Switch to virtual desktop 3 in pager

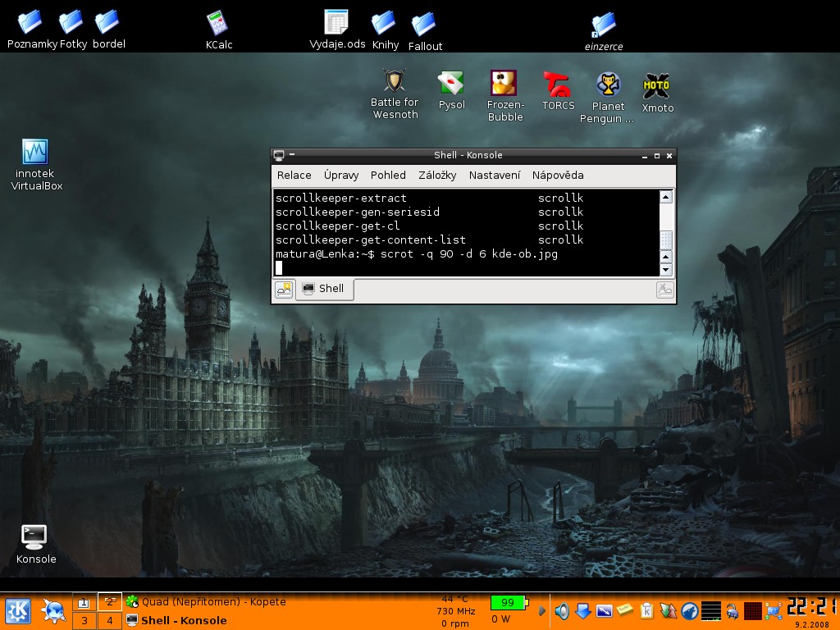point(84,621)
